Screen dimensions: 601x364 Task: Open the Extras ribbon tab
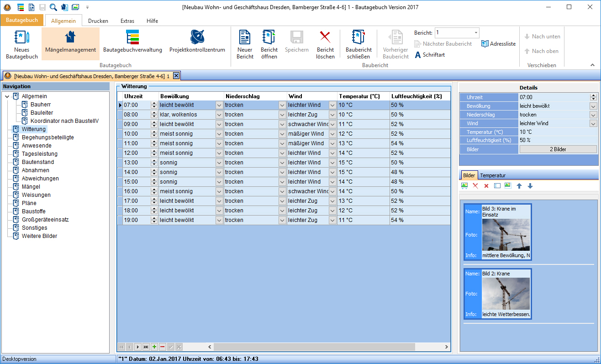[x=127, y=21]
